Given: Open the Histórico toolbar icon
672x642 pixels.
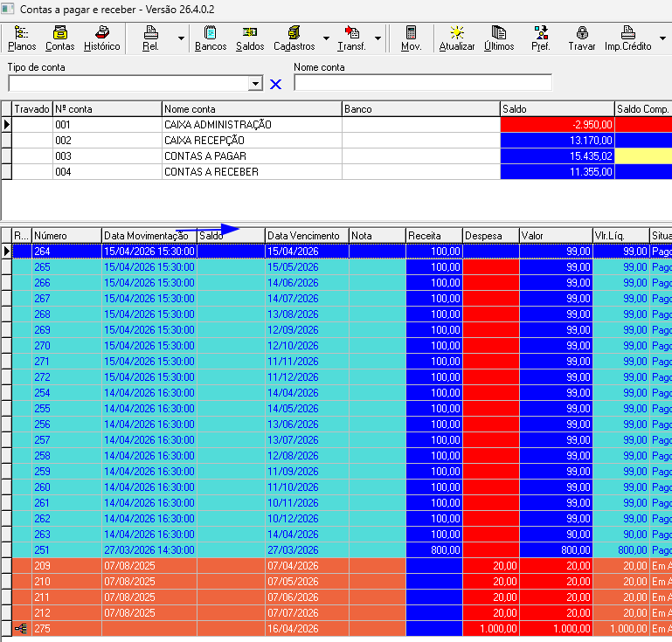Looking at the screenshot, I should coord(102,38).
